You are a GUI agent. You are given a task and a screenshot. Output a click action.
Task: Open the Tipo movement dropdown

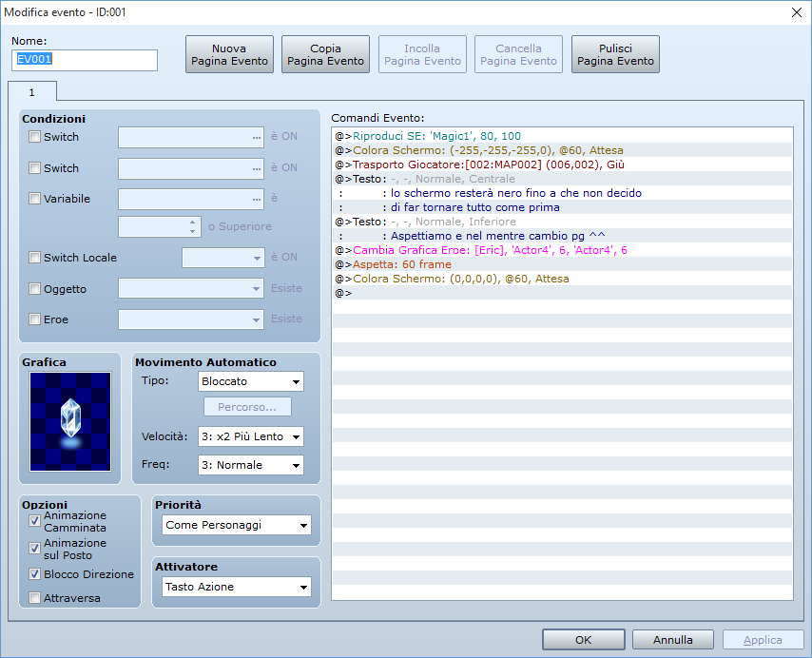(x=251, y=381)
